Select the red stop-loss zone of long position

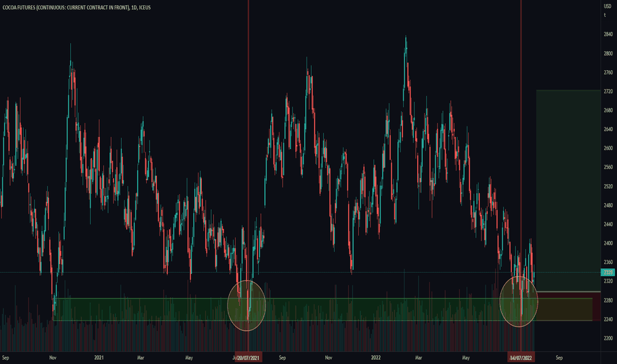pyautogui.click(x=568, y=306)
